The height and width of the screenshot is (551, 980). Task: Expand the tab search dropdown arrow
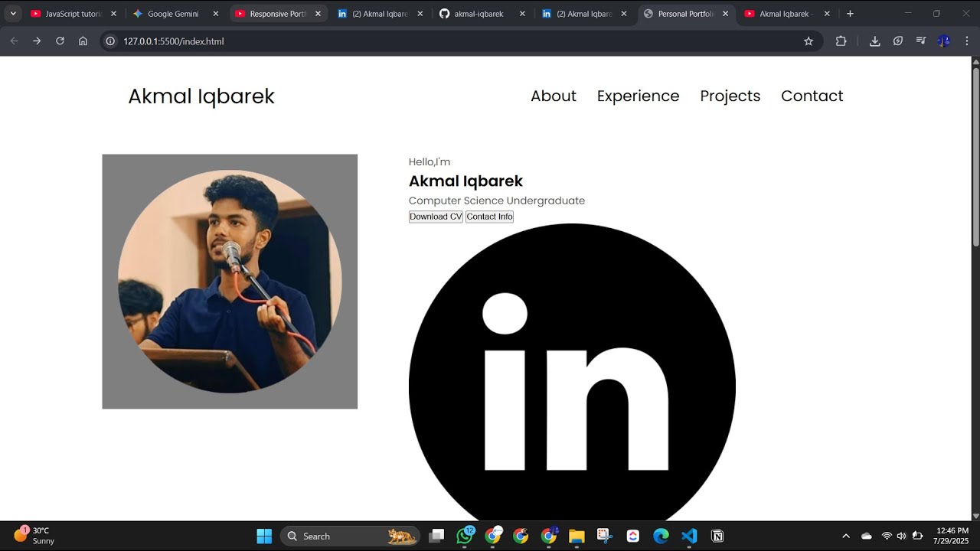click(x=13, y=14)
